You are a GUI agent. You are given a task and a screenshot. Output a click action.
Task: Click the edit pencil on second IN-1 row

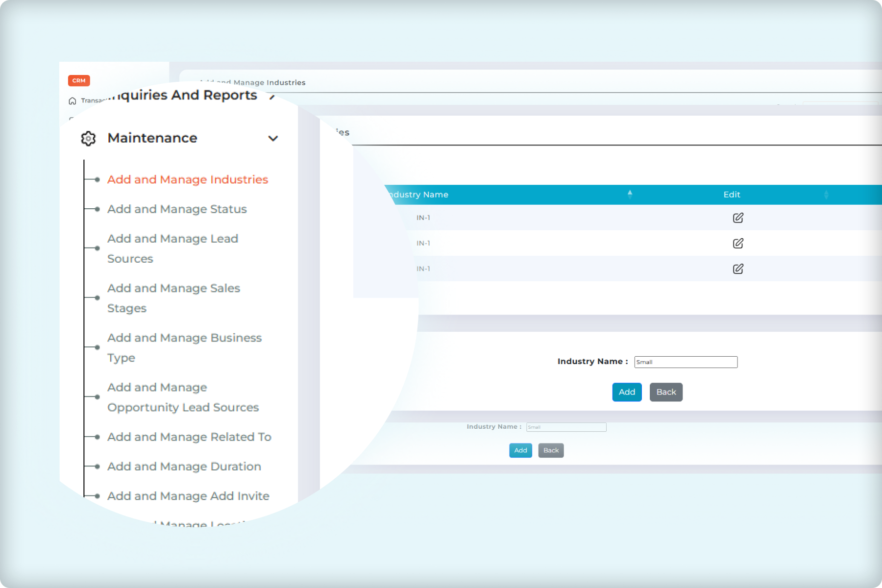pyautogui.click(x=738, y=243)
